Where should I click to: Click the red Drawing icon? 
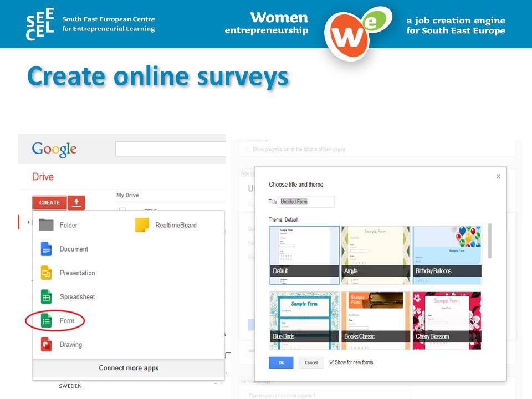pyautogui.click(x=46, y=344)
